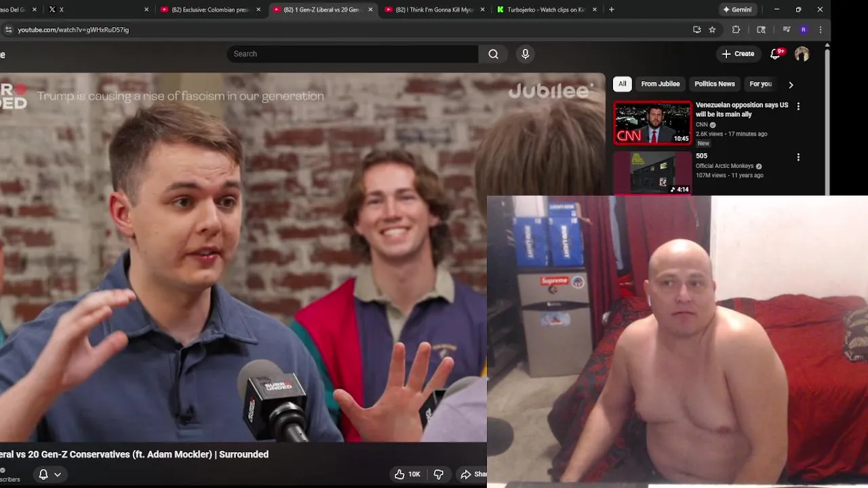This screenshot has width=868, height=488.
Task: Switch to Exclusive: Colombian president tab
Action: (x=210, y=9)
